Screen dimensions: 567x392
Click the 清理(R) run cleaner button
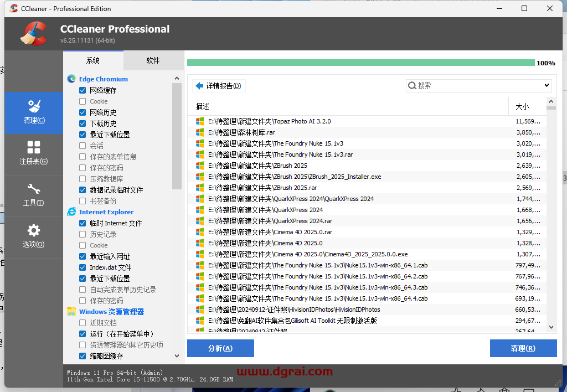(523, 348)
